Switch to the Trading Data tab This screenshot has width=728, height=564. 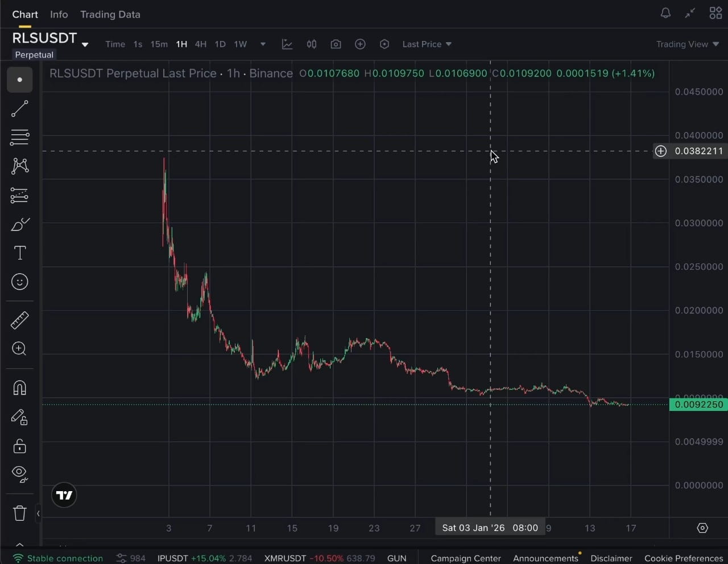point(110,14)
